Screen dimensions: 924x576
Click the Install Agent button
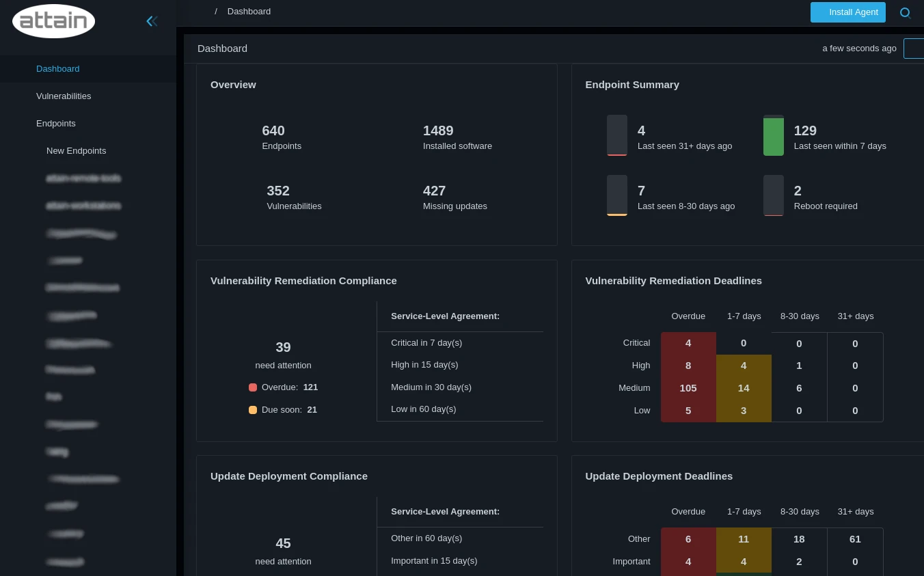[848, 12]
